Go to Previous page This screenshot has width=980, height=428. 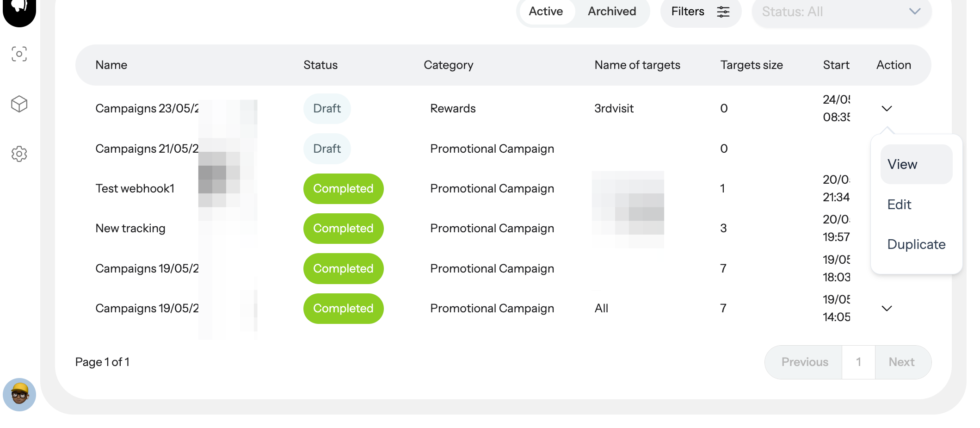[x=804, y=362]
